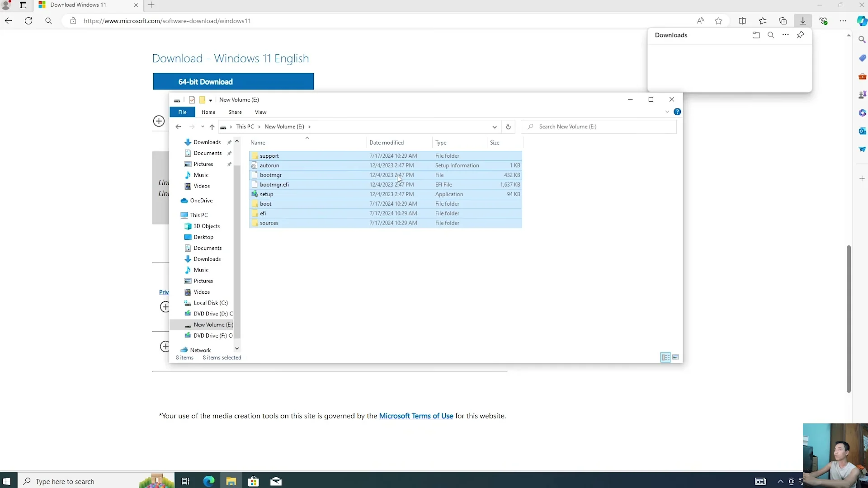Add this page to favorites with the star icon
The width and height of the screenshot is (868, 488).
pyautogui.click(x=718, y=21)
